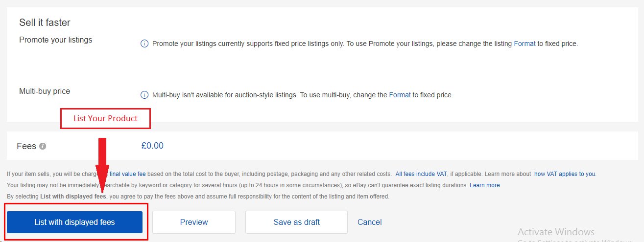Select the Save as draft button

click(x=296, y=222)
